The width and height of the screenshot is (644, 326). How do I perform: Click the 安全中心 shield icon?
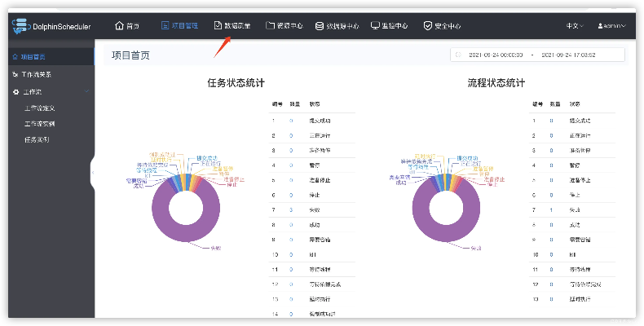(x=427, y=25)
